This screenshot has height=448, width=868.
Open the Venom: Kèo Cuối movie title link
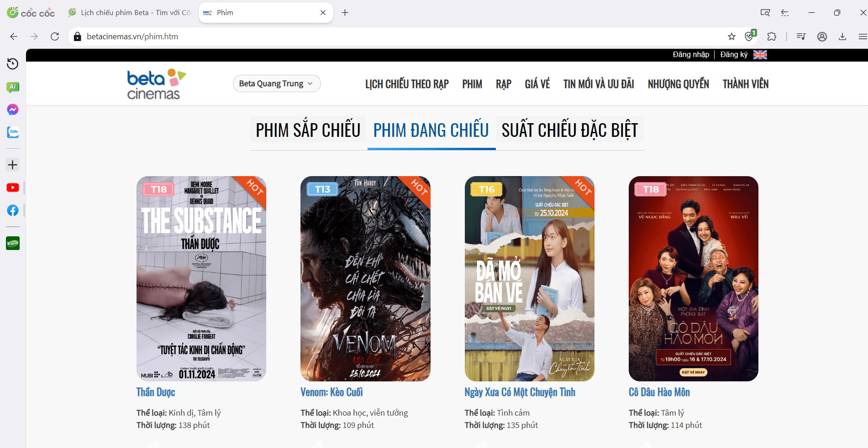click(x=331, y=392)
